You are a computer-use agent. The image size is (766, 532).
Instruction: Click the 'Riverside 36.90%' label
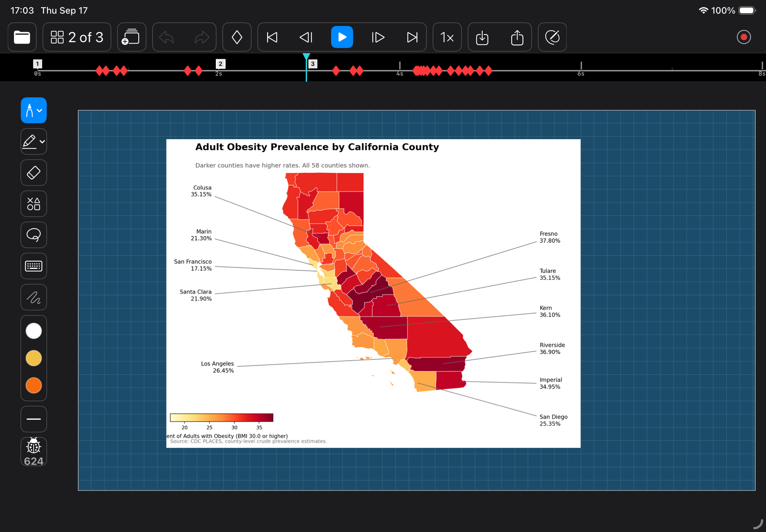(552, 348)
